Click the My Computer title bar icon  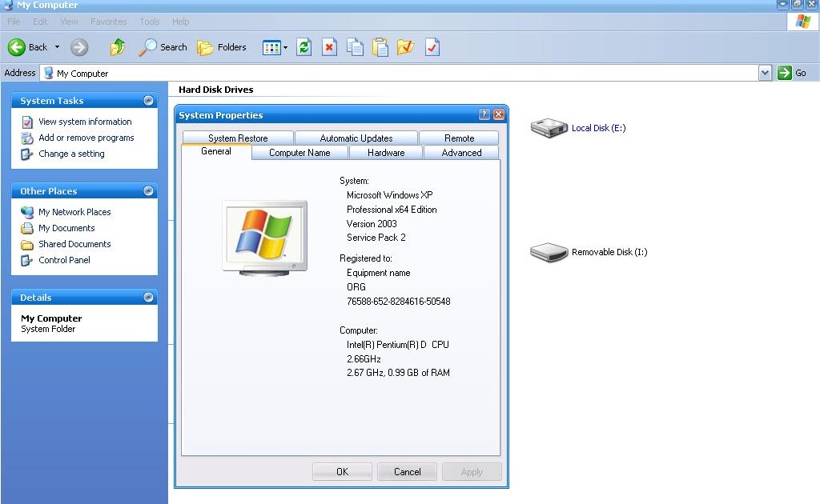[8, 5]
